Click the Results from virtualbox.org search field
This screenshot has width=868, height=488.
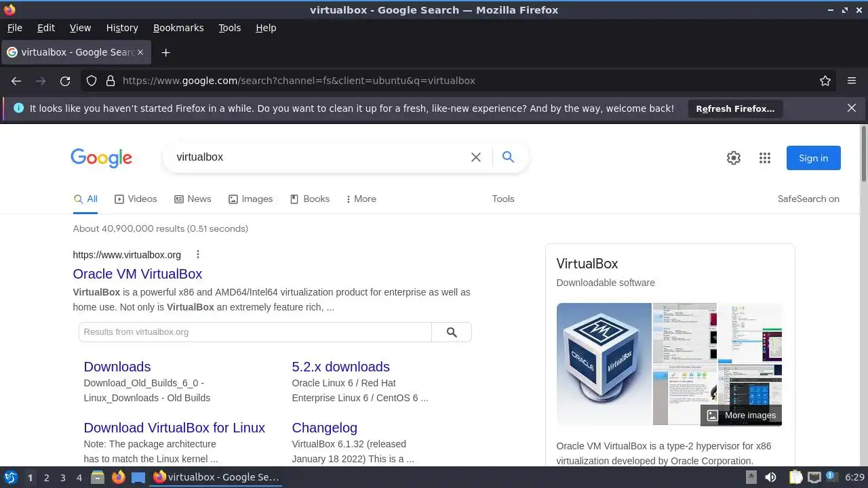(x=255, y=332)
